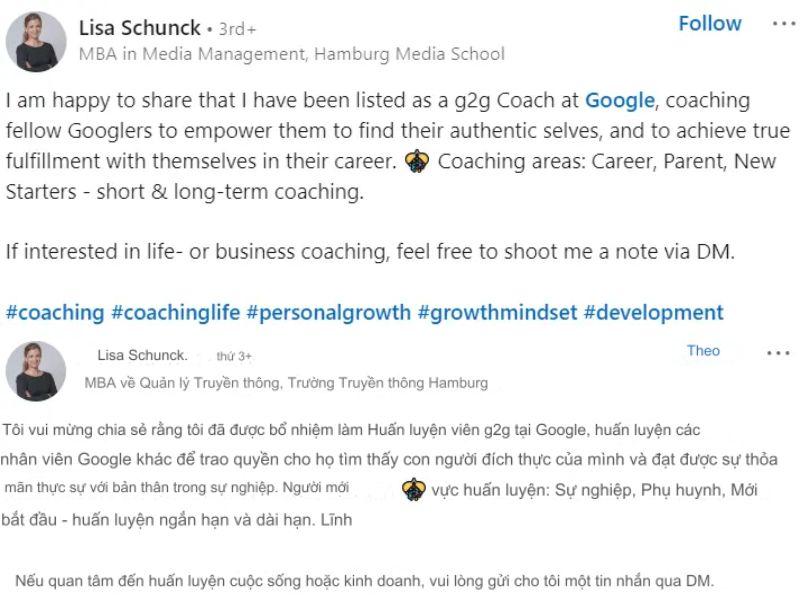Screen dimensions: 800x603
Task: Visit the #personalgrowth hashtag
Action: point(328,312)
